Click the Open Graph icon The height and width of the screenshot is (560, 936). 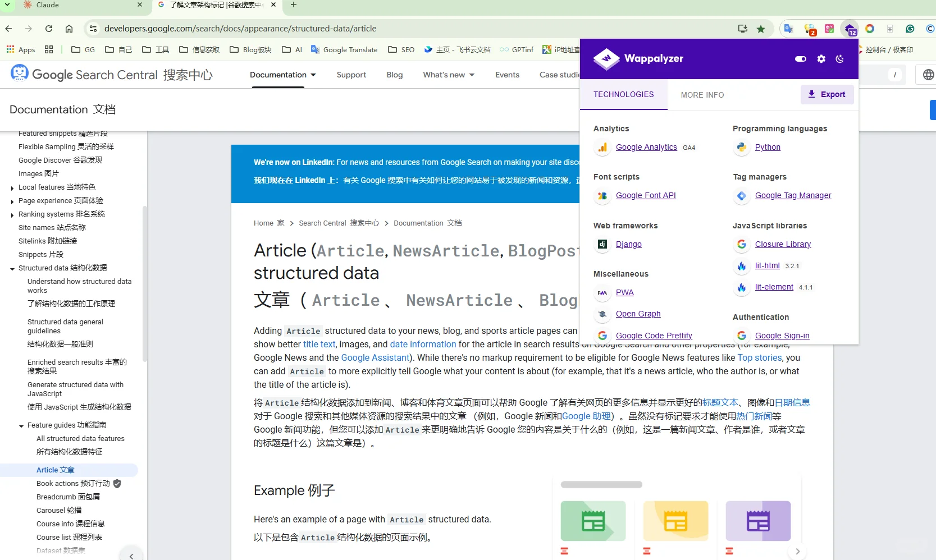pyautogui.click(x=602, y=314)
